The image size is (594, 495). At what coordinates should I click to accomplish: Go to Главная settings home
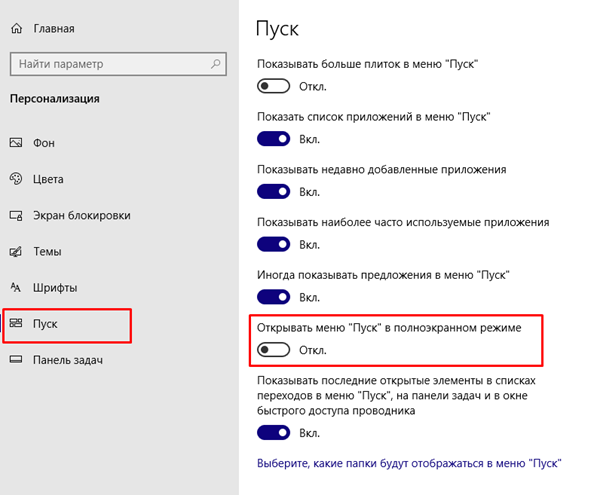click(54, 28)
